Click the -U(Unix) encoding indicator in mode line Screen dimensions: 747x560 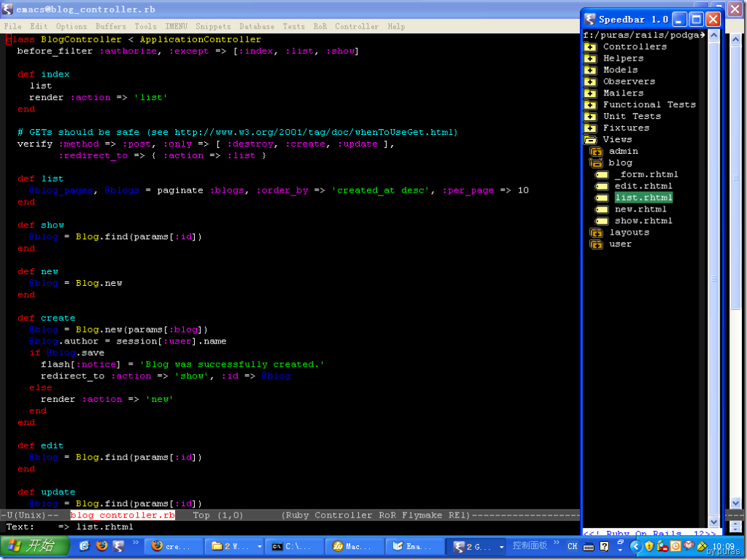29,516
